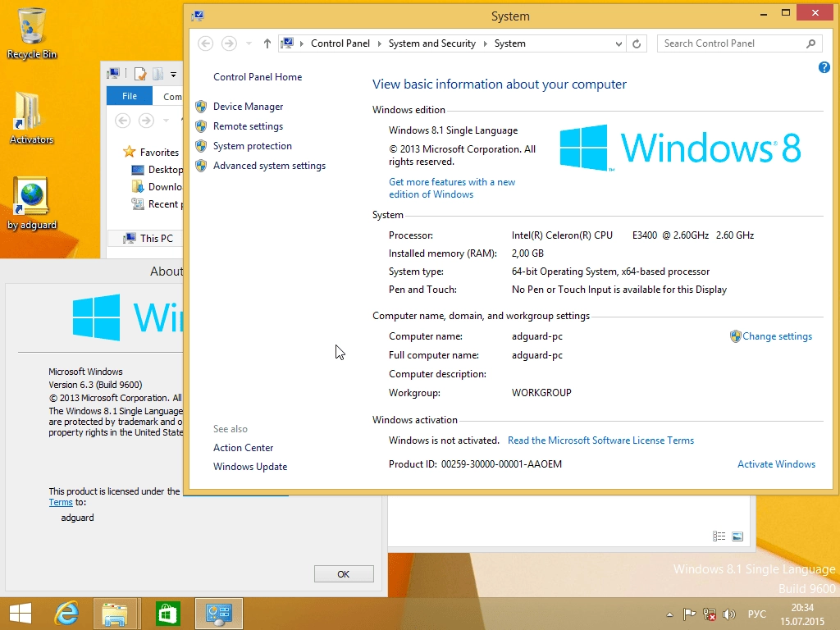This screenshot has height=630, width=840.
Task: Click Control Panel in the breadcrumb
Action: 340,43
